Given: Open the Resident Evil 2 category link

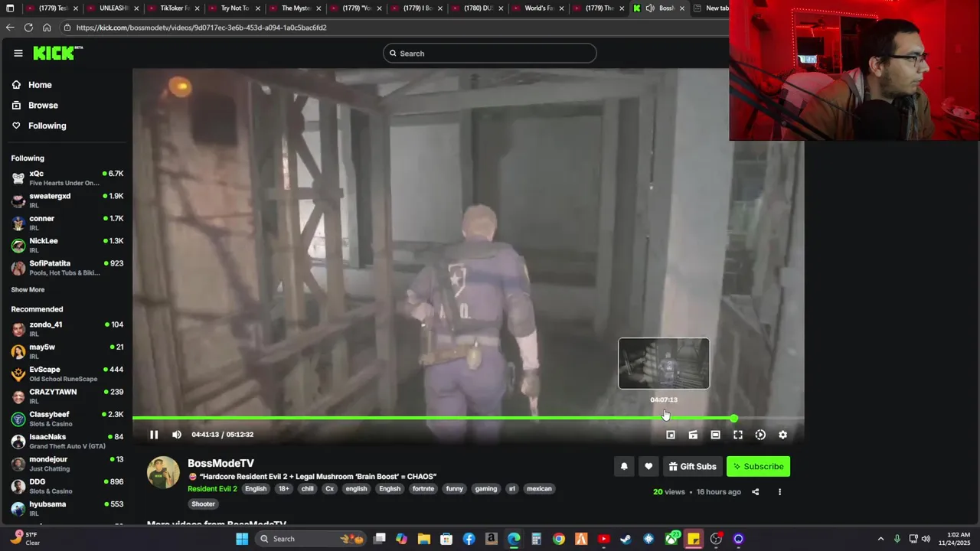Looking at the screenshot, I should point(212,488).
